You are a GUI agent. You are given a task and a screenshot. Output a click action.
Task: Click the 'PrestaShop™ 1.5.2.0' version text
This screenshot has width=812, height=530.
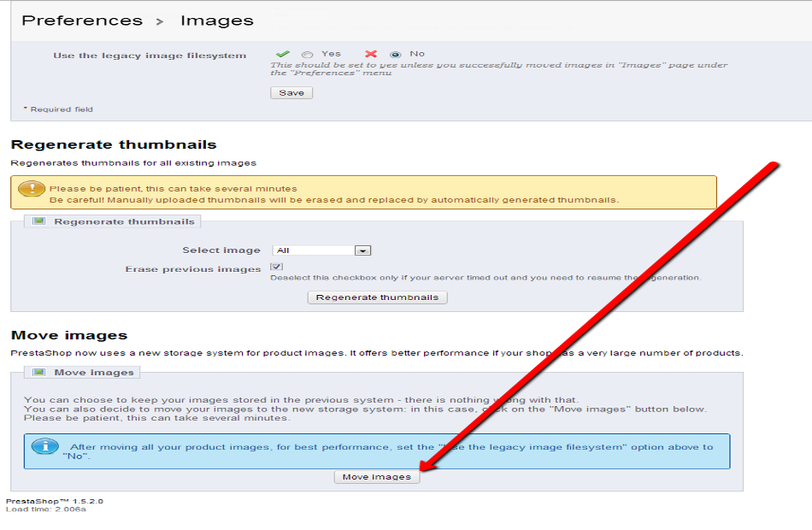tap(55, 501)
